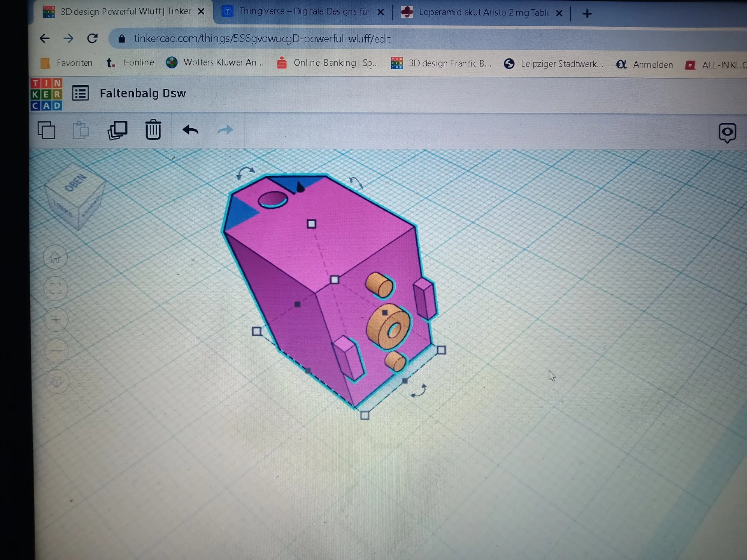Open the design list icon beside the title
This screenshot has width=747, height=560.
tap(81, 93)
